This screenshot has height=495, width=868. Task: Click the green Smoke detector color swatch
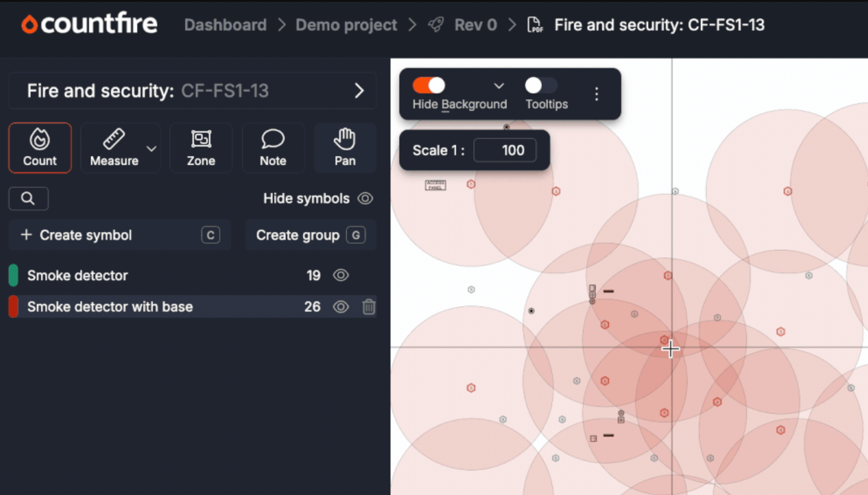point(14,275)
